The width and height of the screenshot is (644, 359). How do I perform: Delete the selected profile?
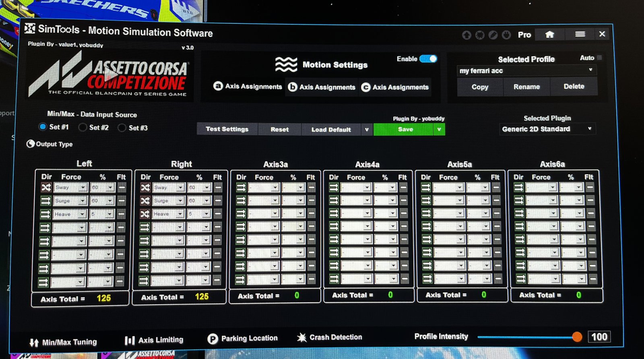574,87
